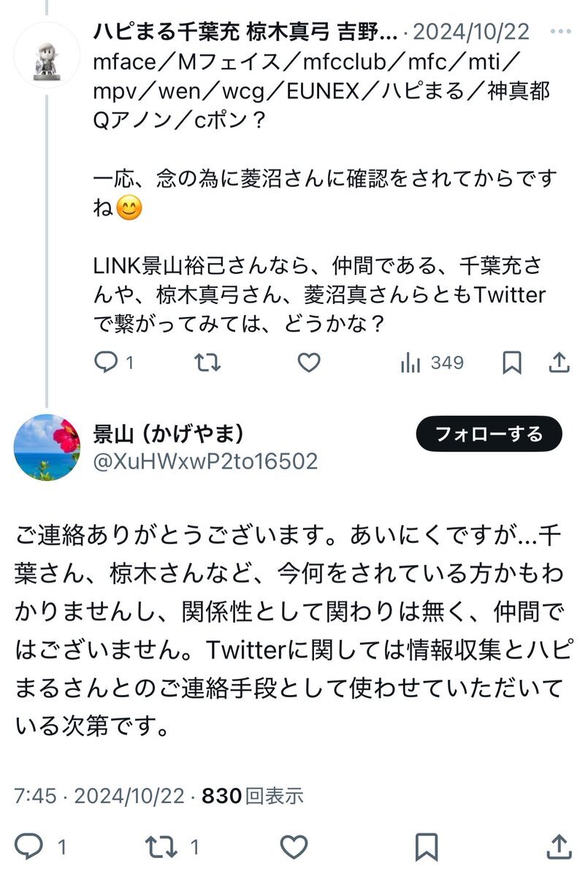The image size is (588, 877).
Task: Reply to 景山's main tweet
Action: [30, 846]
